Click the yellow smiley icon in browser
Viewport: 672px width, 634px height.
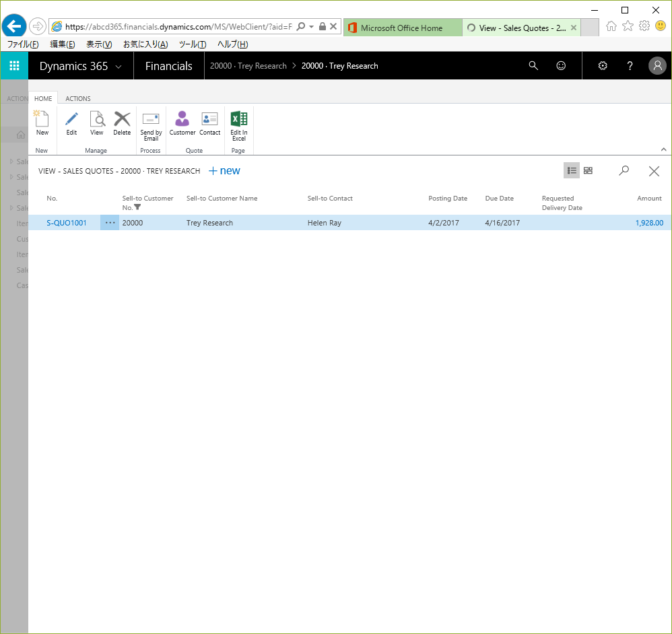coord(661,26)
